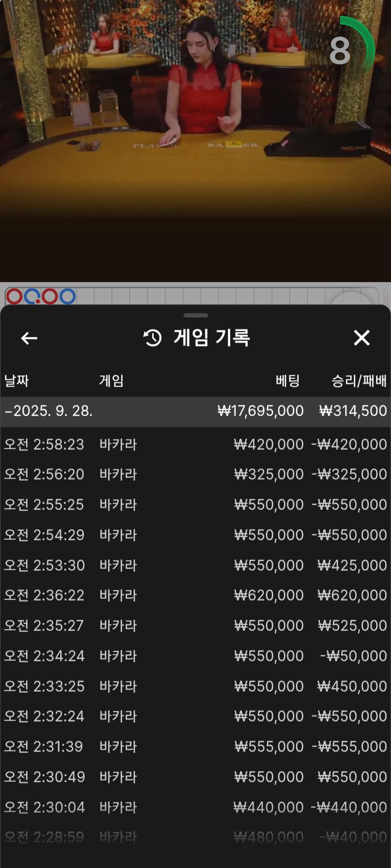
Task: Click the first red circle in roadmap
Action: tap(15, 296)
